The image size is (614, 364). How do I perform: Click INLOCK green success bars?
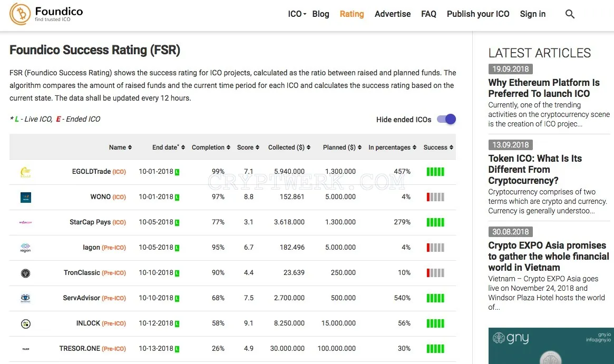pyautogui.click(x=435, y=323)
